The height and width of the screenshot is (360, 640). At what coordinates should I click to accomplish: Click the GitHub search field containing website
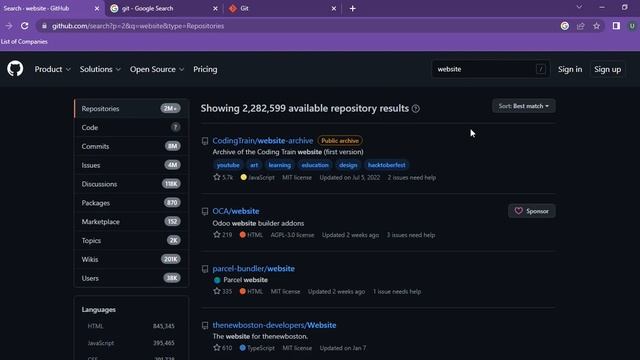click(490, 69)
